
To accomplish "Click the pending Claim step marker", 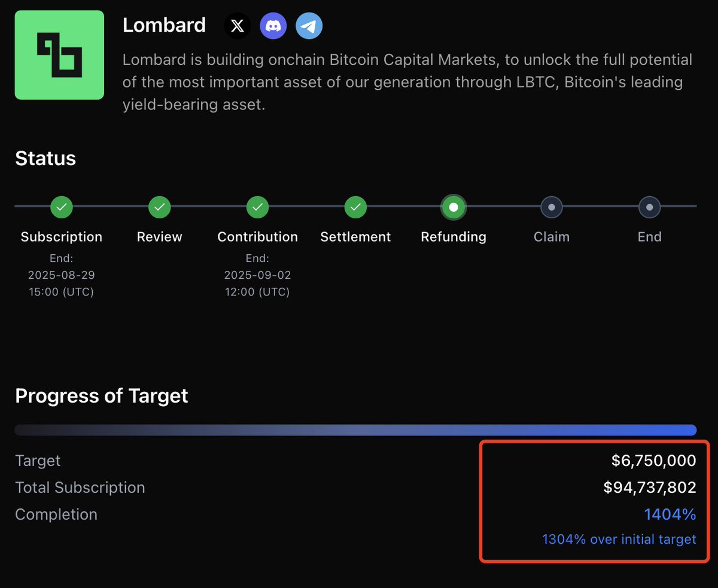I will (x=552, y=207).
